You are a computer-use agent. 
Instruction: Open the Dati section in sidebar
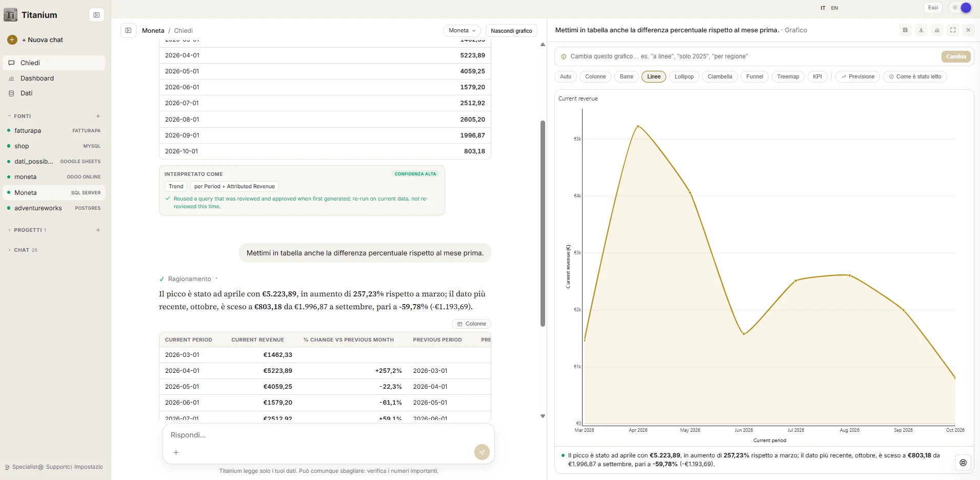click(54, 93)
